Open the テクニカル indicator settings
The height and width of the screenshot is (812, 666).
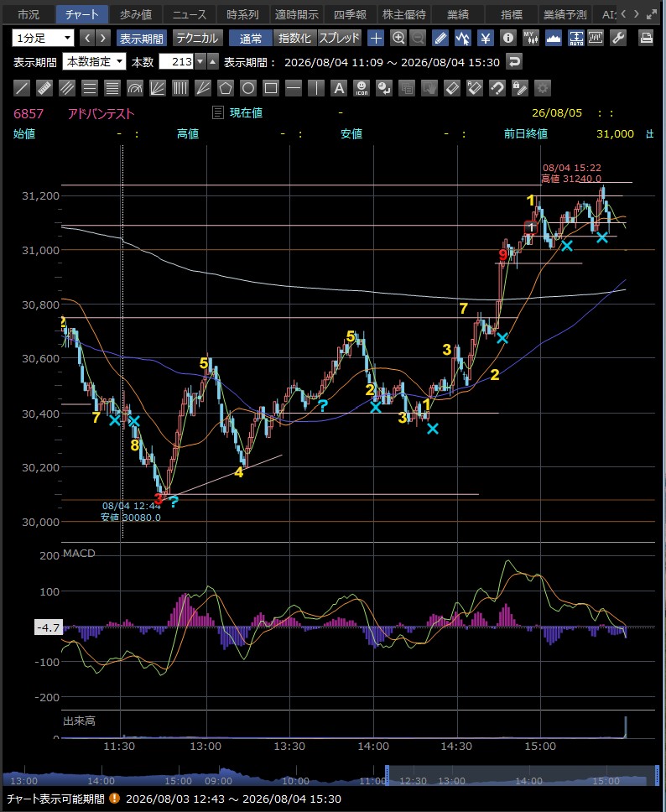(x=197, y=38)
